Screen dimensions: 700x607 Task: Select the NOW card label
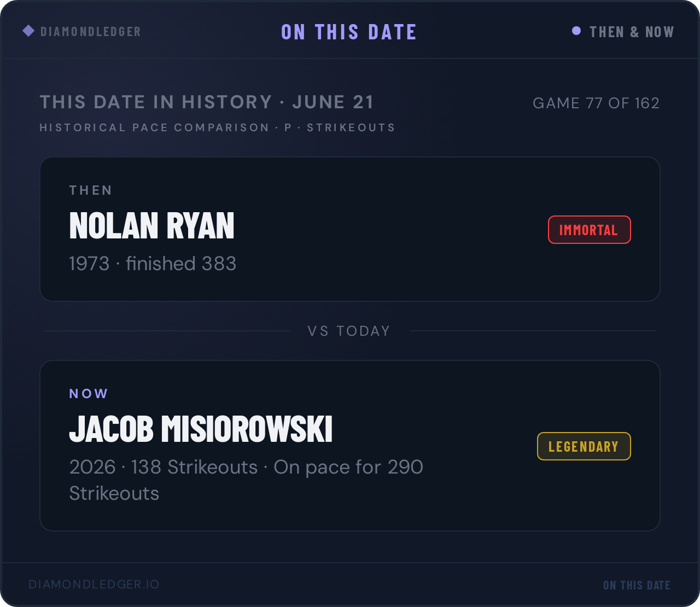pyautogui.click(x=89, y=394)
